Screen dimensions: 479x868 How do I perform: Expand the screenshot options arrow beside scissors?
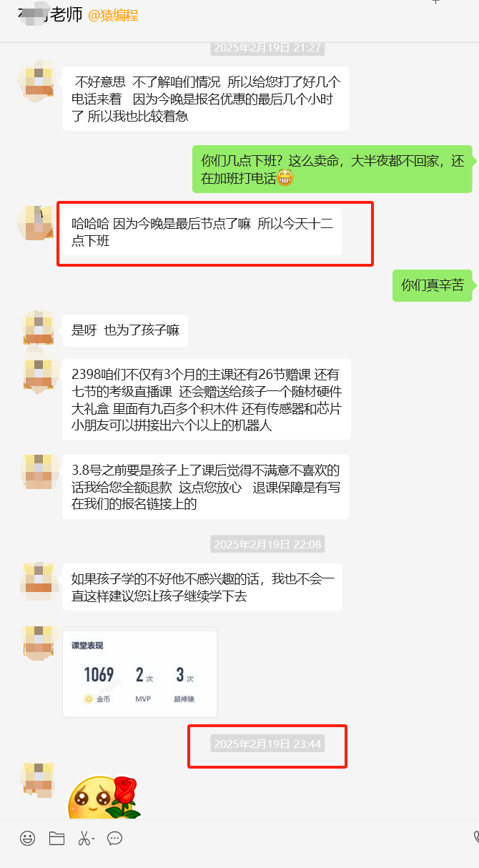(94, 840)
